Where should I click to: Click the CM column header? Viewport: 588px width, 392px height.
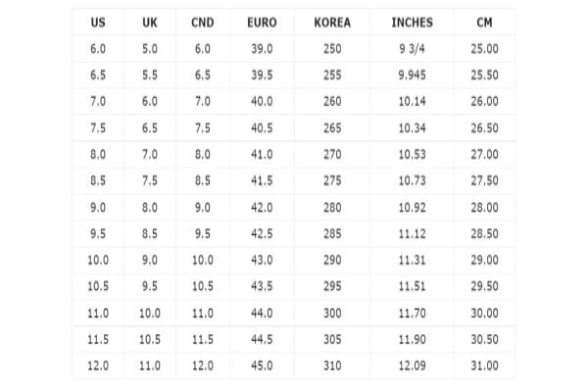484,23
